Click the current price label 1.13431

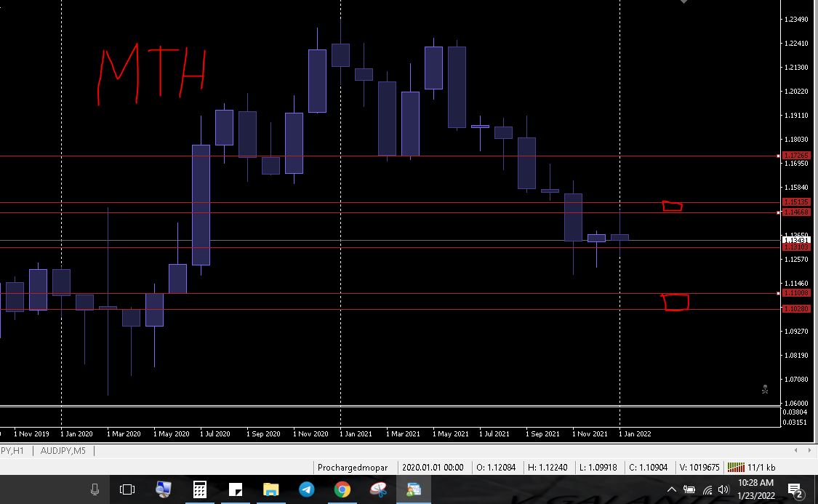point(795,240)
